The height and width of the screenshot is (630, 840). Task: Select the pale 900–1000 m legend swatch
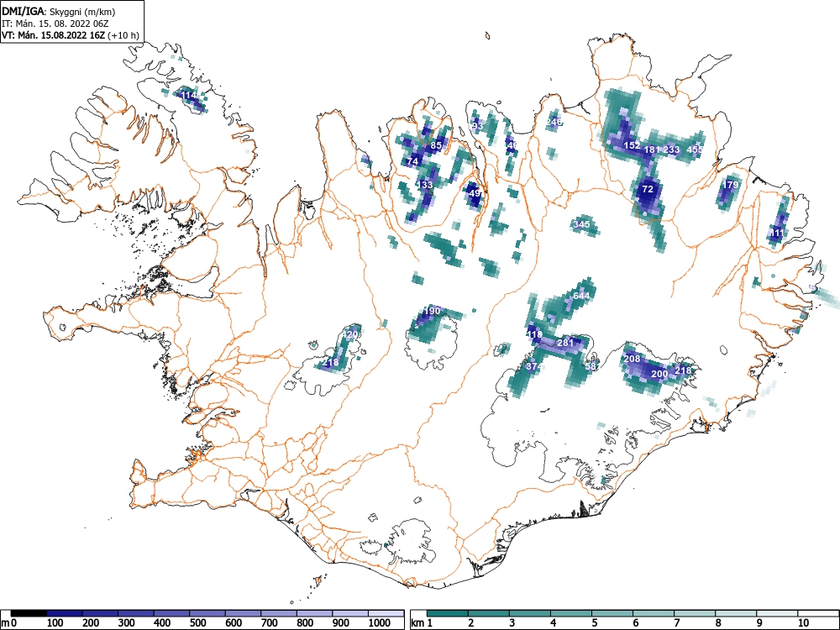pos(350,613)
